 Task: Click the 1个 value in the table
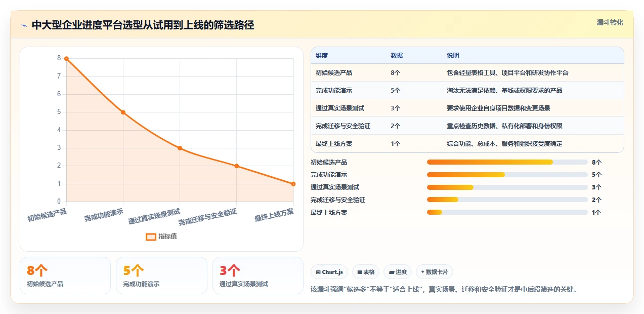(396, 144)
